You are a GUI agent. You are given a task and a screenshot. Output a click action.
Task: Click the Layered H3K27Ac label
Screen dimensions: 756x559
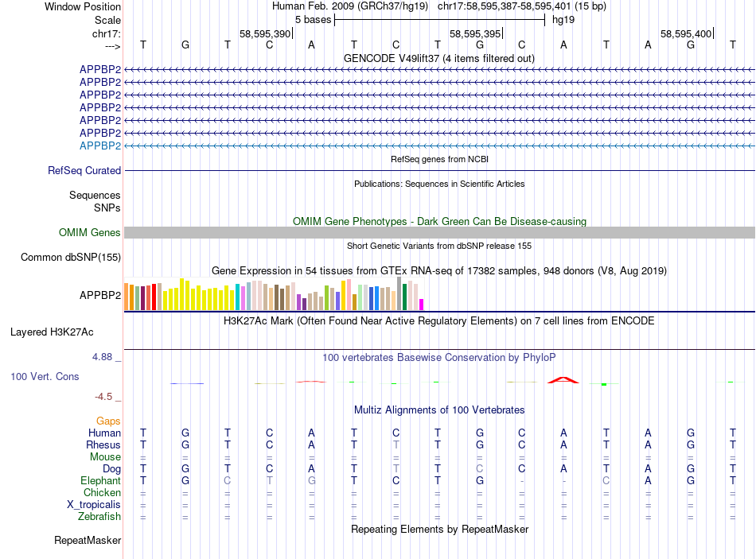click(x=52, y=332)
